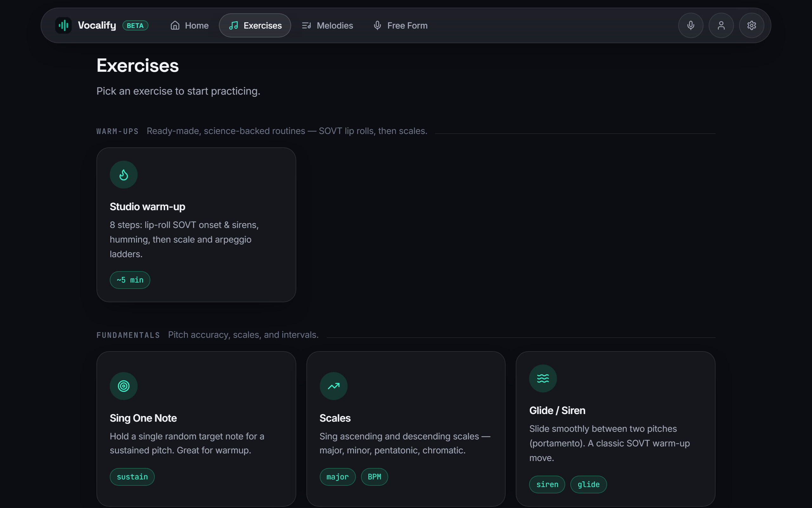Viewport: 812px width, 508px height.
Task: Click the siren tag
Action: pos(547,485)
